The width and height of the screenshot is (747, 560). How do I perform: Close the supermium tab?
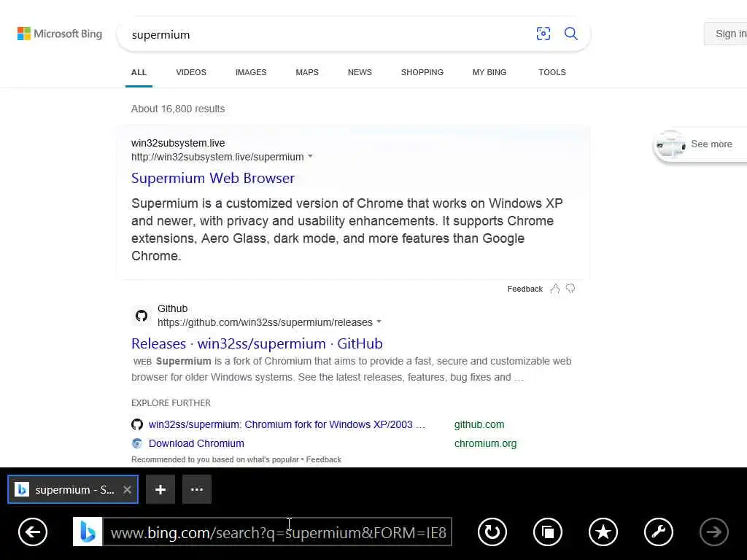point(127,489)
